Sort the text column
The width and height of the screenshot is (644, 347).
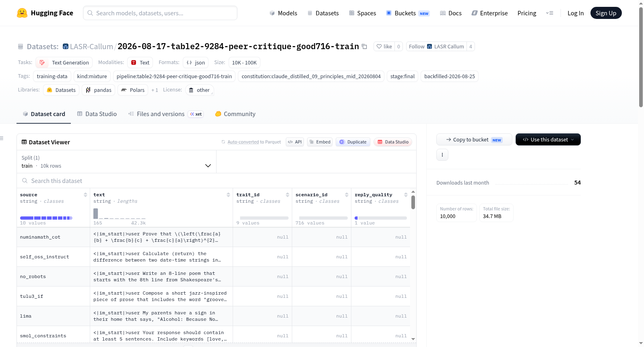click(x=228, y=195)
